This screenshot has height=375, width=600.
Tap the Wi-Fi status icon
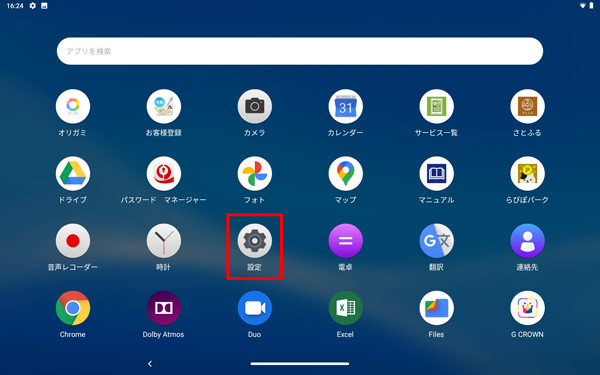click(583, 6)
